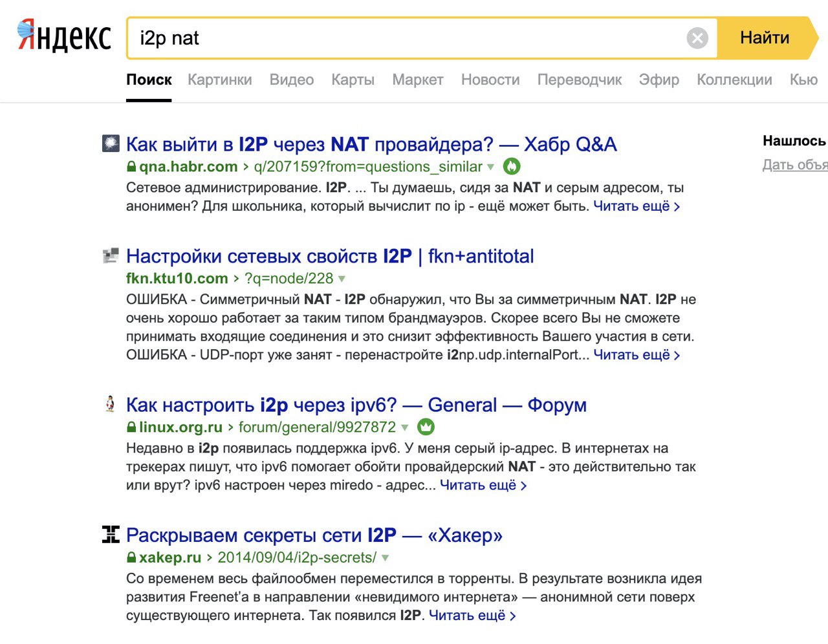Clear the search query with the X icon
The width and height of the screenshot is (828, 644).
click(697, 39)
